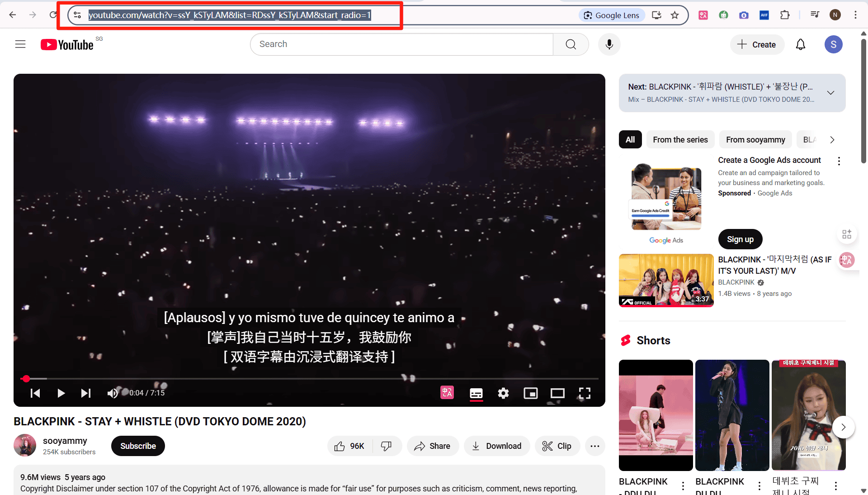
Task: Select the All filter chip
Action: 630,140
